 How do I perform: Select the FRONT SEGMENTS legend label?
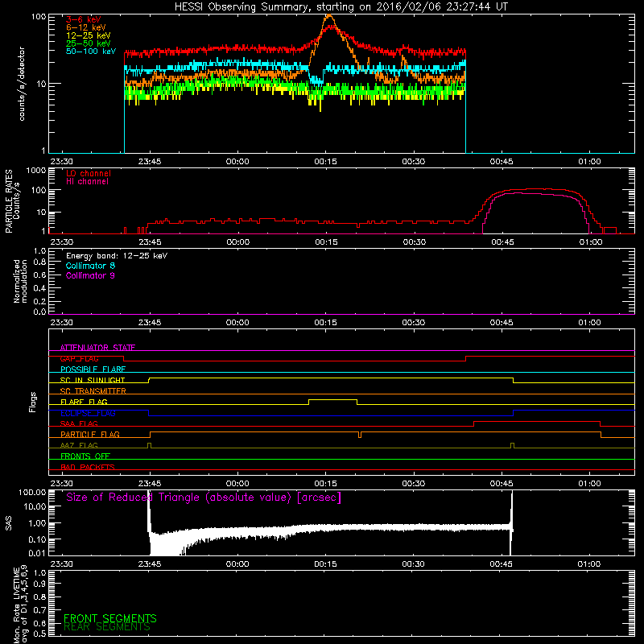[x=110, y=618]
